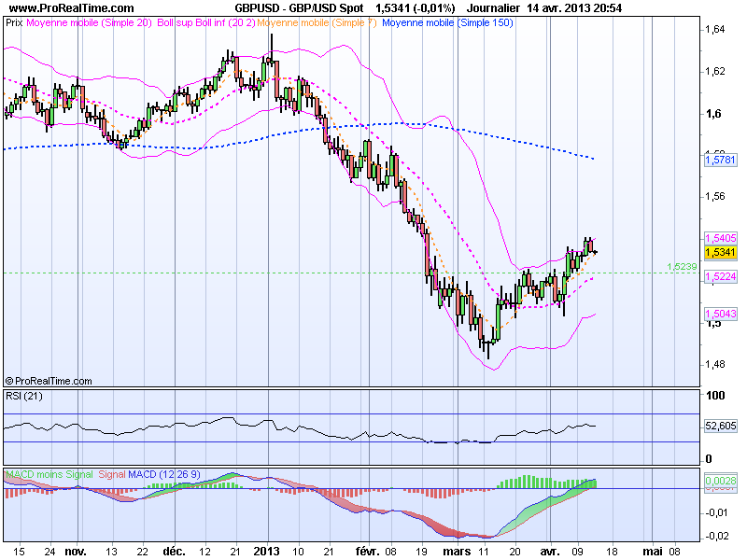Click the MACD axis -0,02 label
The height and width of the screenshot is (560, 747).
(716, 536)
